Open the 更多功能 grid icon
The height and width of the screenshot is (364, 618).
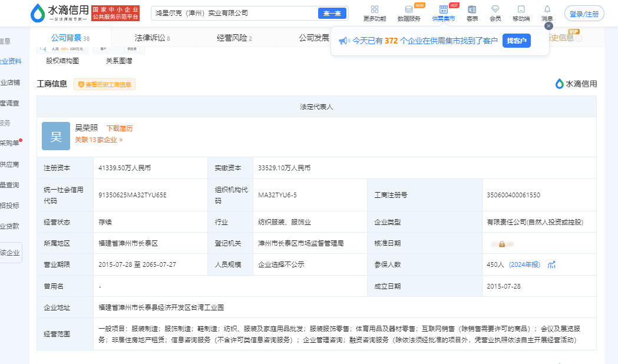[374, 9]
